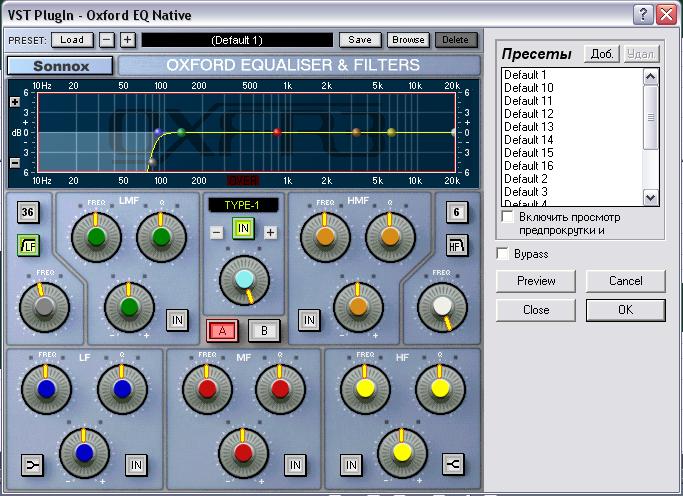Click the HMF FREQ orange knob

(x=325, y=237)
